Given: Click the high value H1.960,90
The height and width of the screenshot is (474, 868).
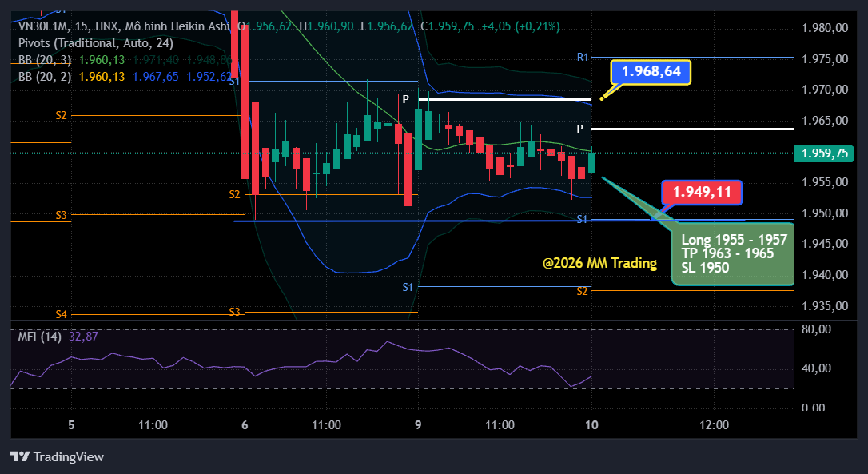Looking at the screenshot, I should 326,26.
